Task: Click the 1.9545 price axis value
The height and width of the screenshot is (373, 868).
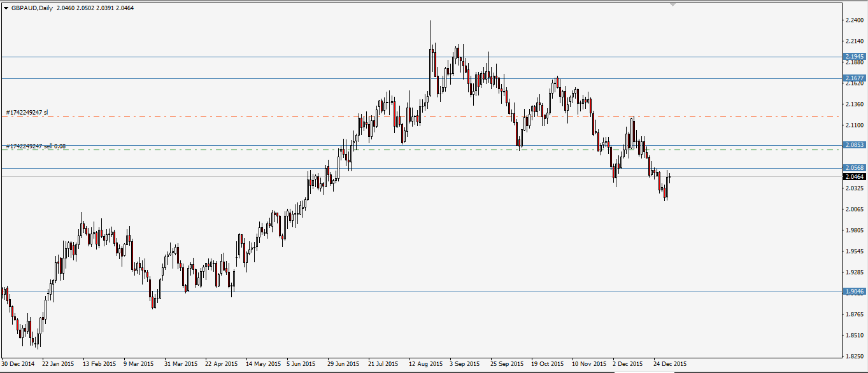Action: coord(855,251)
